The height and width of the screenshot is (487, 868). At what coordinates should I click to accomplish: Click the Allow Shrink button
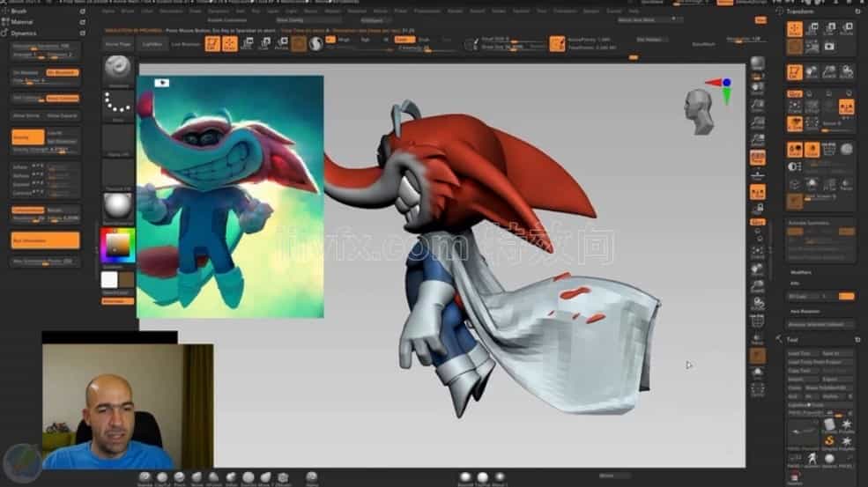26,115
